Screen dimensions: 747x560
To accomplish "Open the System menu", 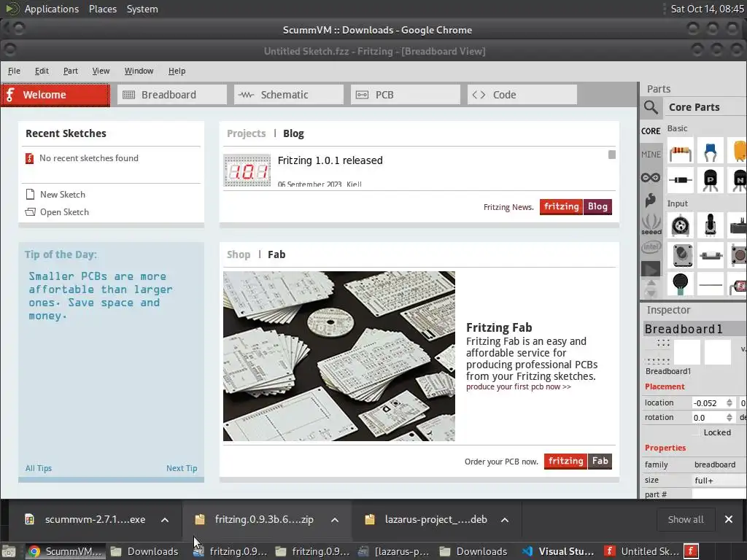I will point(142,9).
